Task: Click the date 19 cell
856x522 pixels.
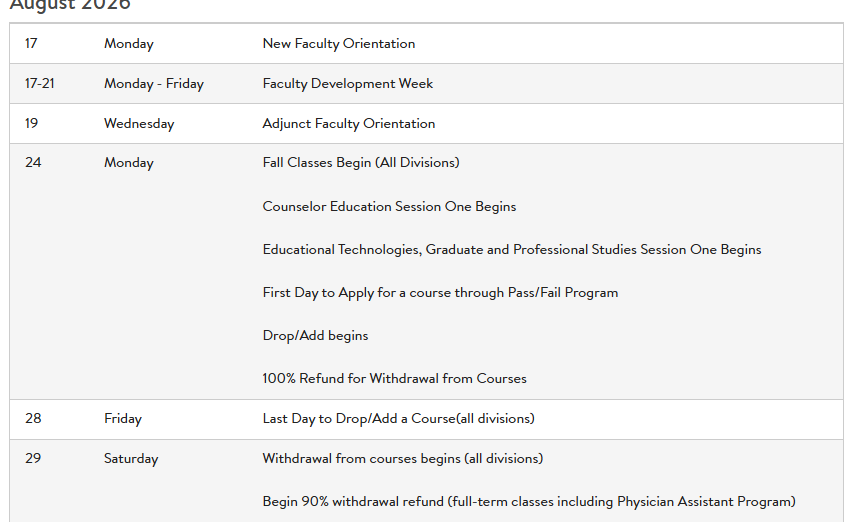Action: click(x=32, y=123)
